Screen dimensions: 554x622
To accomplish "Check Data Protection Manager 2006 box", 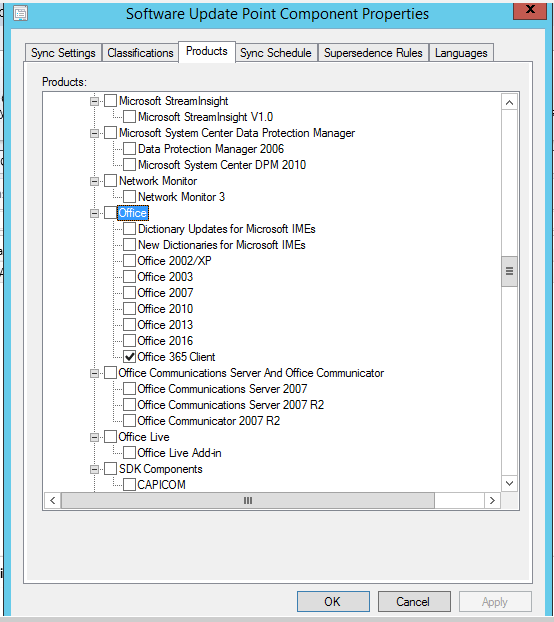I will click(x=129, y=149).
